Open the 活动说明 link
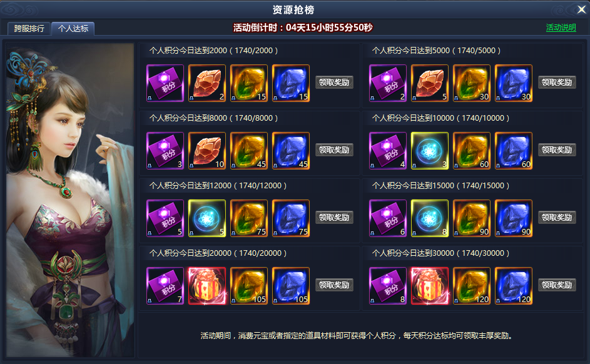Viewport: 590px width, 364px height. click(x=561, y=28)
